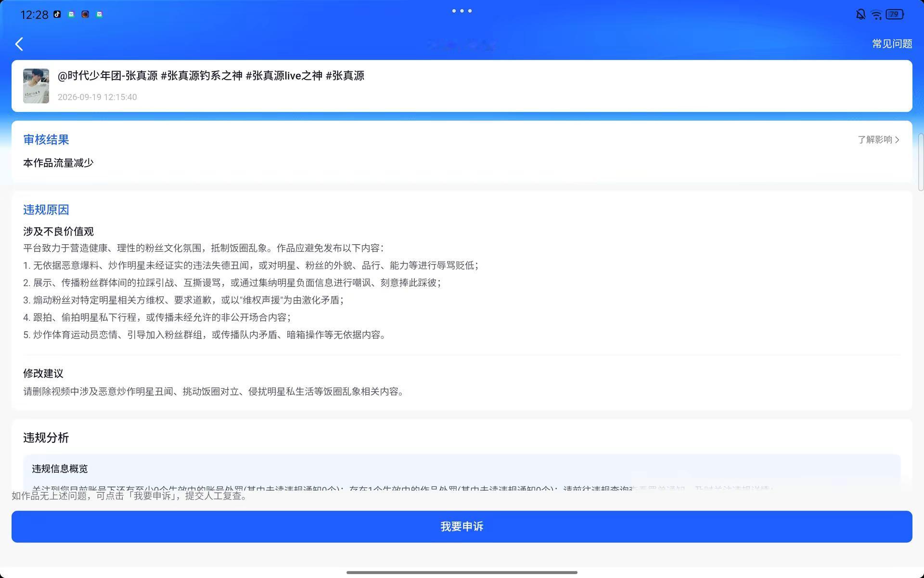Tap the TikTok notification icon in status bar

click(57, 14)
